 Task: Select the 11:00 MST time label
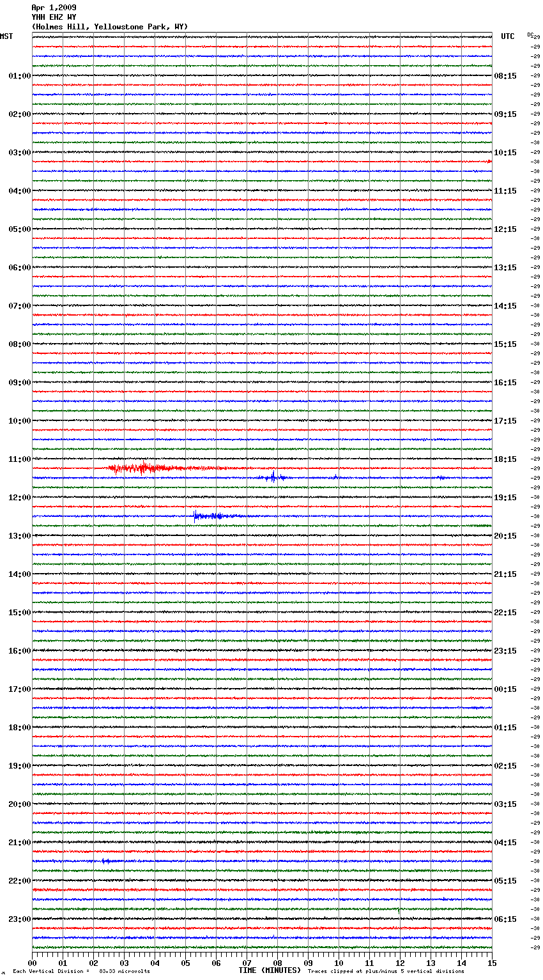click(20, 459)
